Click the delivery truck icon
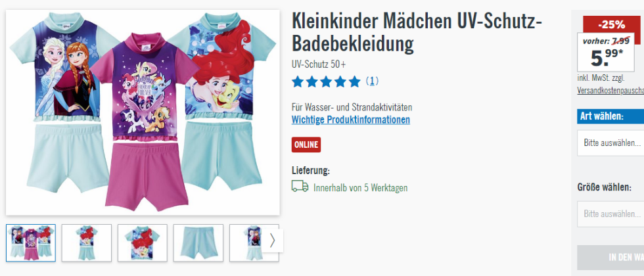Image resolution: width=644 pixels, height=276 pixels. click(x=300, y=187)
